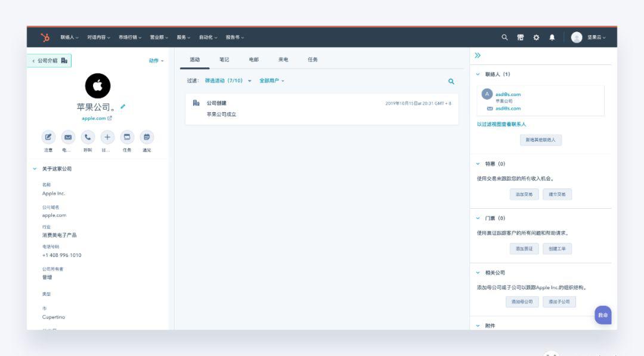Viewport: 644px width, 356px height.
Task: Open the 服务 navigation menu
Action: (183, 38)
